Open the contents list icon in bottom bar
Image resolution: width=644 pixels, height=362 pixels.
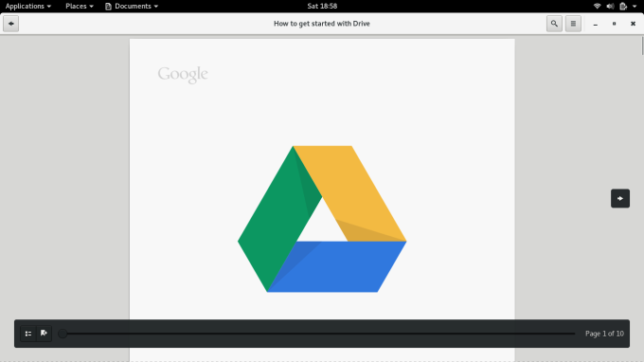[x=28, y=334]
